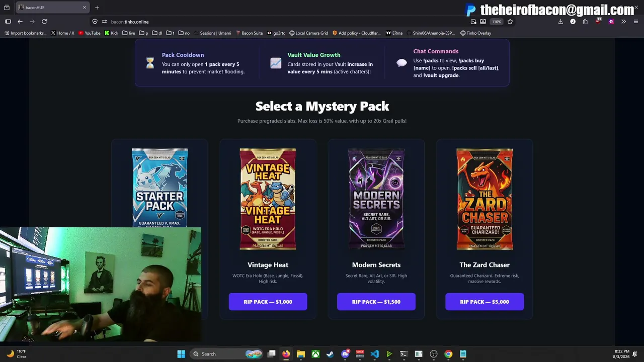The image size is (644, 362).
Task: Open the Shim06/Anemoia-ESP GitHub bookmark
Action: pyautogui.click(x=431, y=33)
